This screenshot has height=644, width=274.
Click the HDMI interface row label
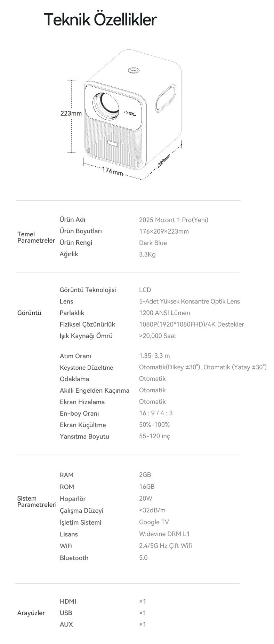point(68,602)
